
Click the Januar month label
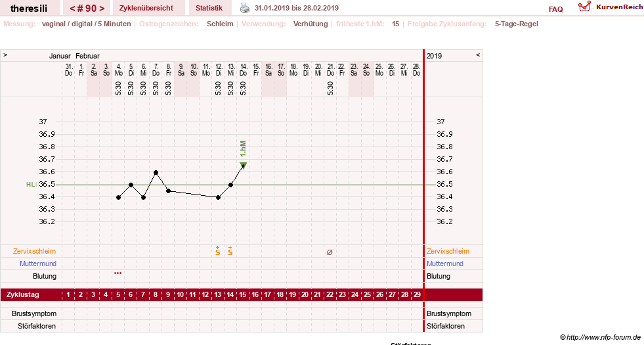60,56
